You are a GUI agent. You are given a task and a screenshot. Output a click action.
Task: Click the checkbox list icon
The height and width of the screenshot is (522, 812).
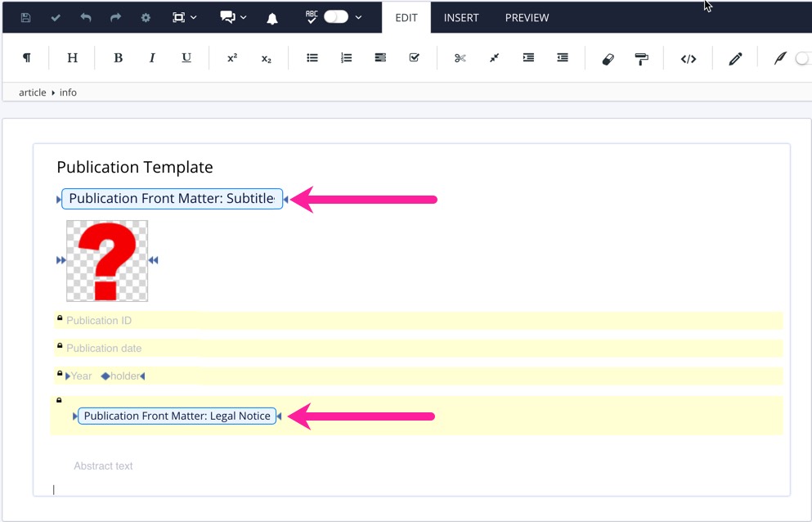pos(414,57)
